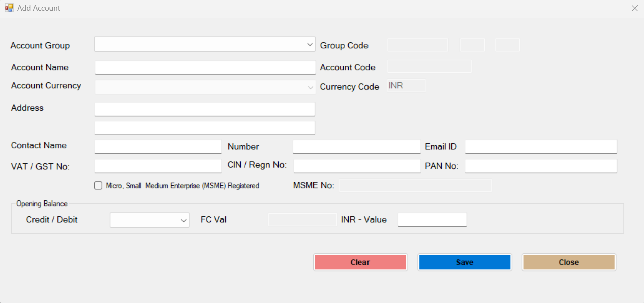Image resolution: width=644 pixels, height=303 pixels.
Task: Click the first Address line field
Action: coord(205,109)
